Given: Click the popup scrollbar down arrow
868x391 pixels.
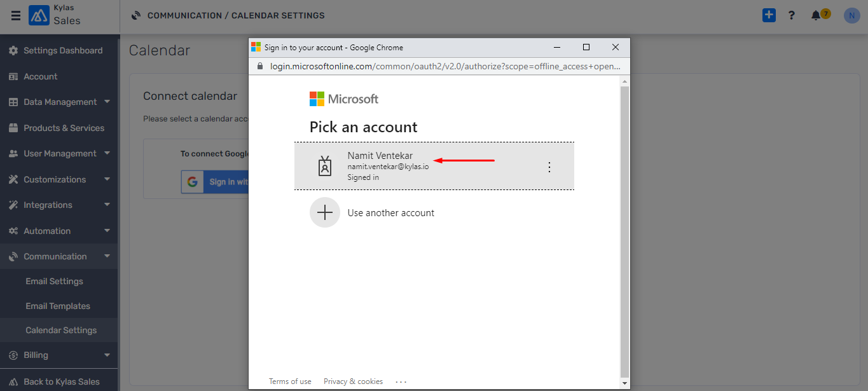Looking at the screenshot, I should point(624,383).
